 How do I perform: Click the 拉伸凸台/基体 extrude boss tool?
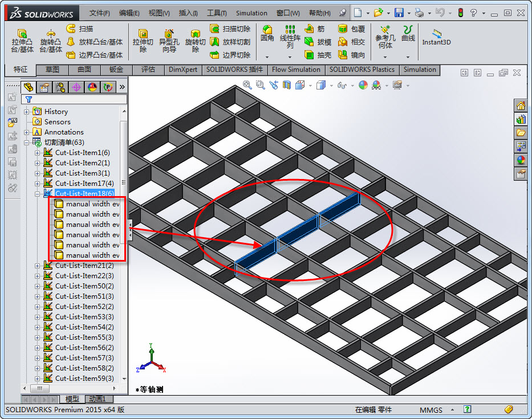click(x=22, y=40)
